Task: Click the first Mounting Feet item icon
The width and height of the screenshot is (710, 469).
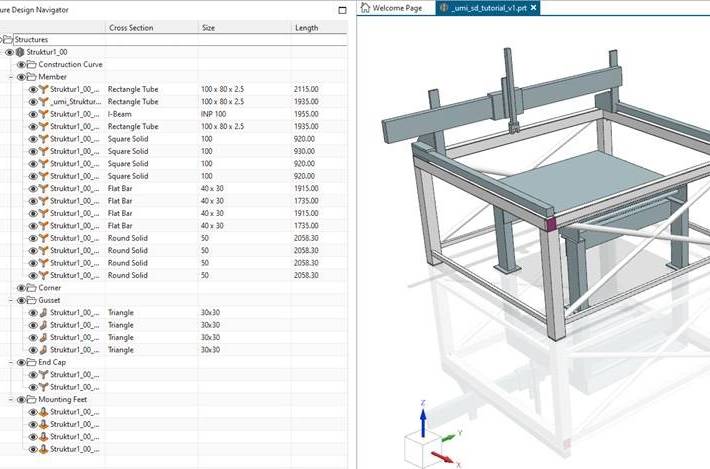Action: (43, 412)
